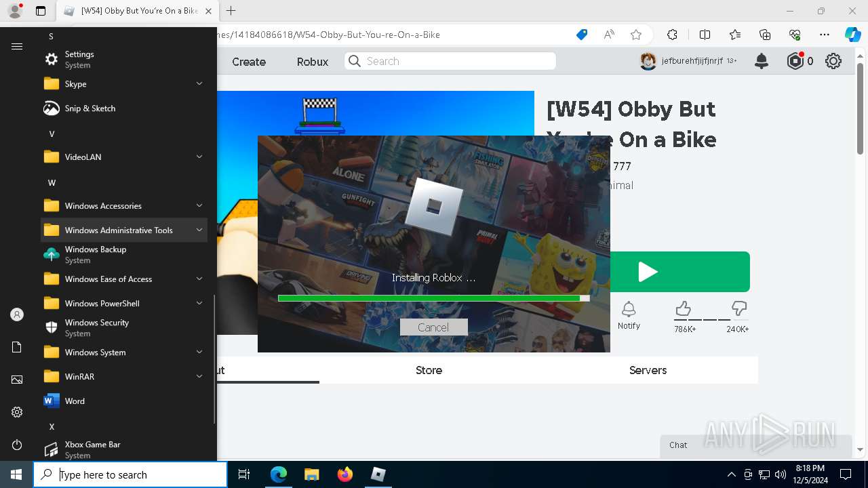The image size is (868, 488).
Task: Open Pictures icon in Start sidebar
Action: tap(17, 380)
